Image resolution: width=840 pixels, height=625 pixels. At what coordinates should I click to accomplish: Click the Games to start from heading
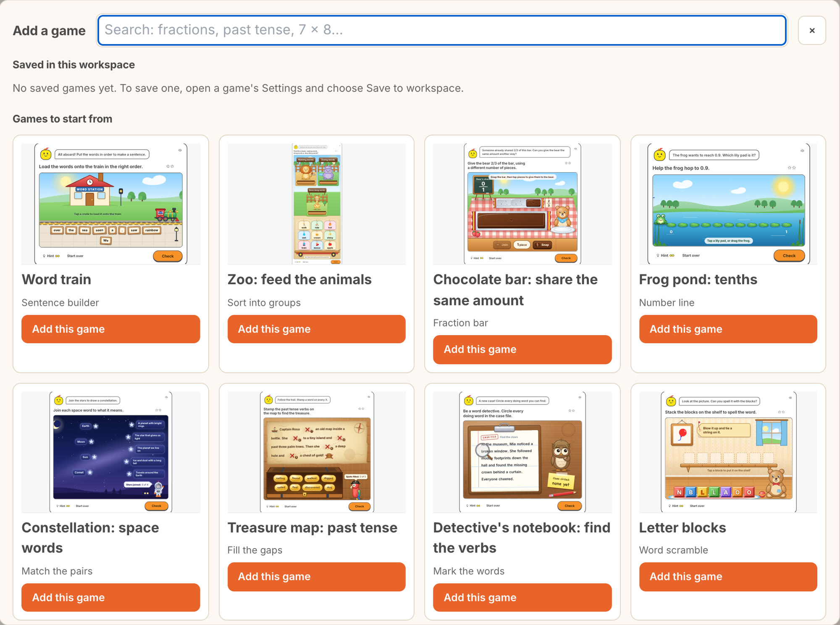click(62, 119)
